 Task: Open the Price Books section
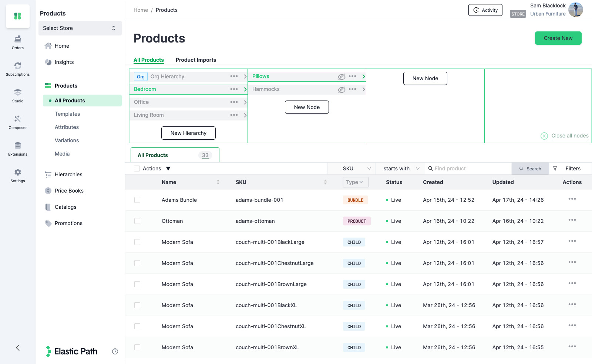pyautogui.click(x=69, y=191)
